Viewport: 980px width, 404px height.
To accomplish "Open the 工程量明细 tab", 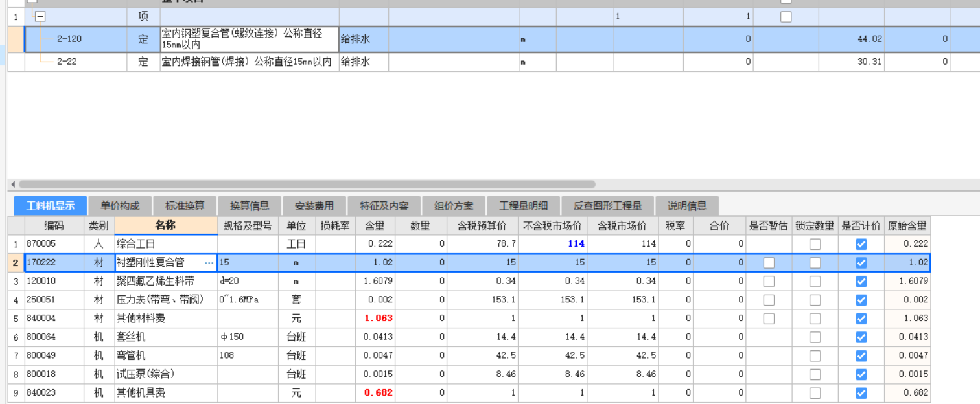I will pyautogui.click(x=523, y=206).
